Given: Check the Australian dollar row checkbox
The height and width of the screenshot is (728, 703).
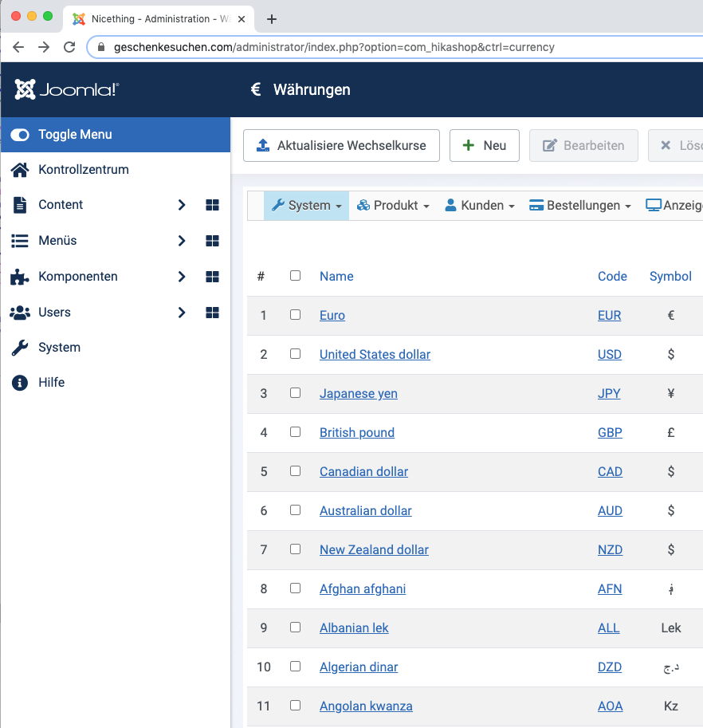Looking at the screenshot, I should tap(295, 510).
